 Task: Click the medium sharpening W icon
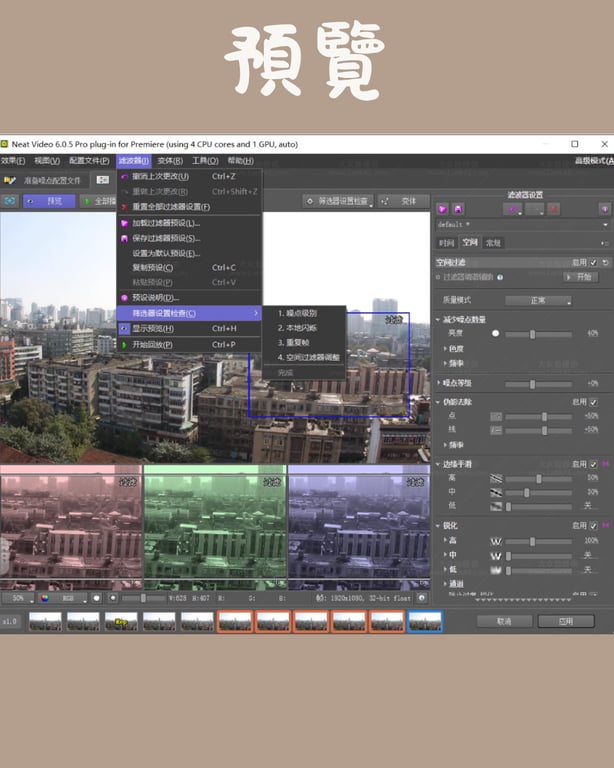pos(496,556)
